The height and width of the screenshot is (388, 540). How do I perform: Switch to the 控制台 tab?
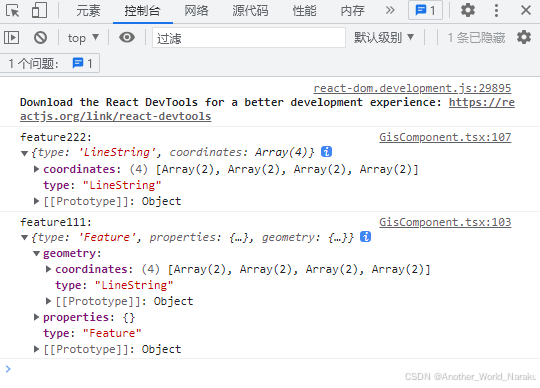tap(143, 11)
